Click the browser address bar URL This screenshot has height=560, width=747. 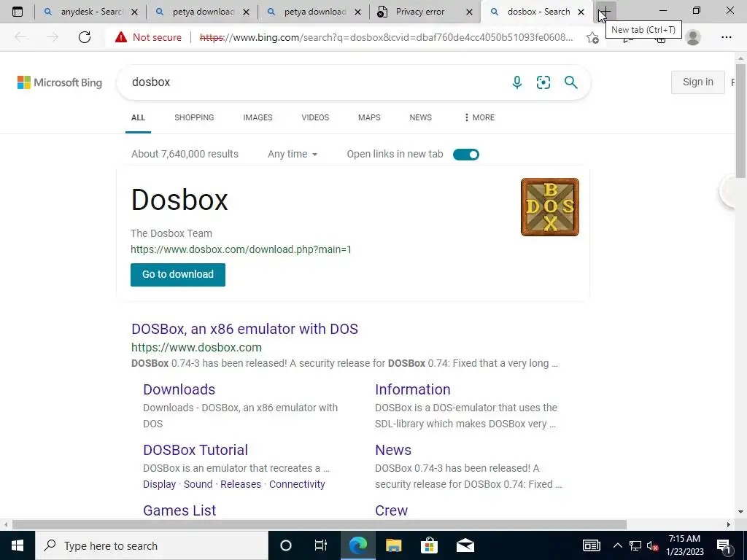pyautogui.click(x=387, y=37)
